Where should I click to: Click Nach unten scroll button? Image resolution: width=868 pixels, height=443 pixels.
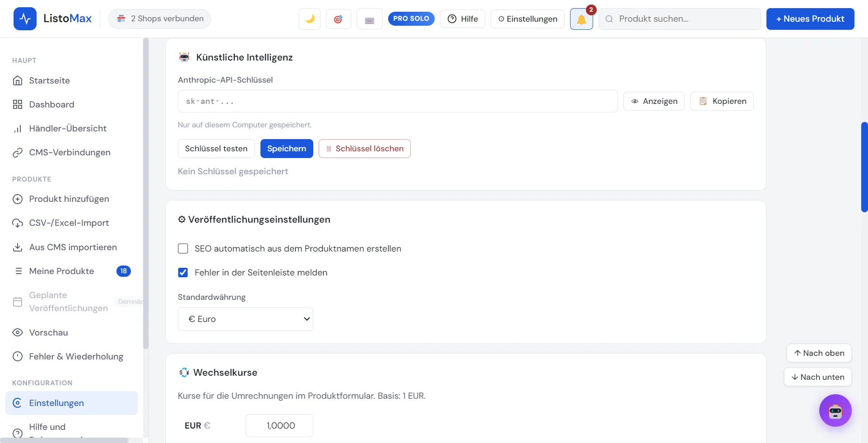click(818, 377)
